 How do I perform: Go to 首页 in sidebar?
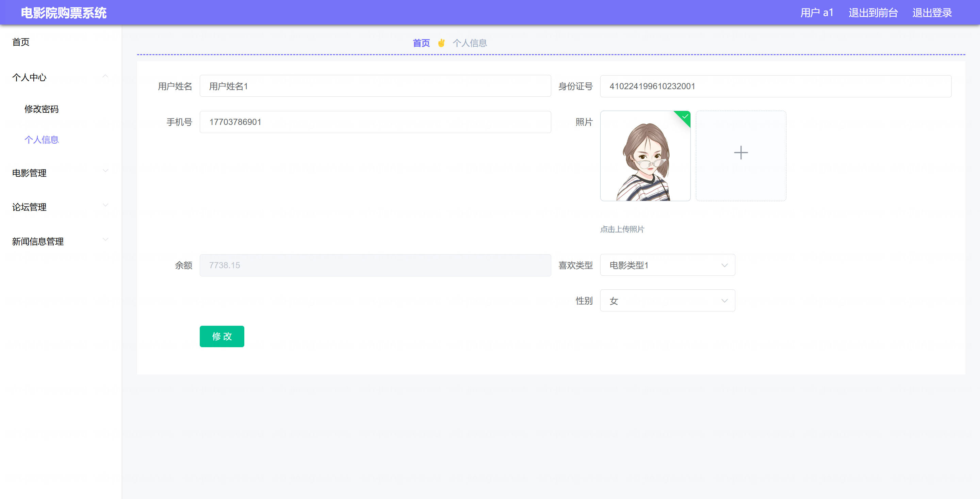(21, 42)
